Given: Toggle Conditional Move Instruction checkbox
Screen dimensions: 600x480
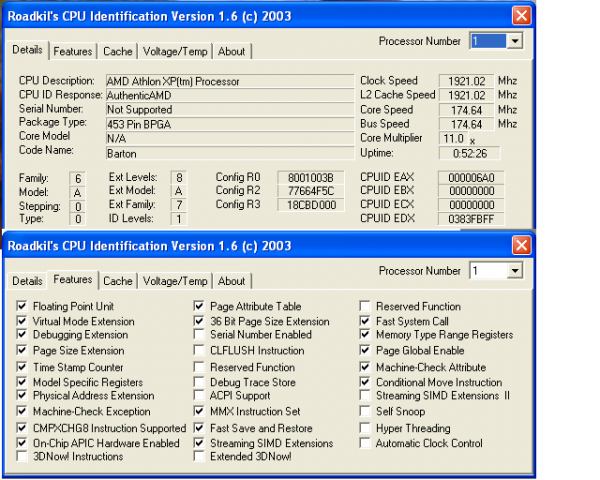Looking at the screenshot, I should [365, 382].
